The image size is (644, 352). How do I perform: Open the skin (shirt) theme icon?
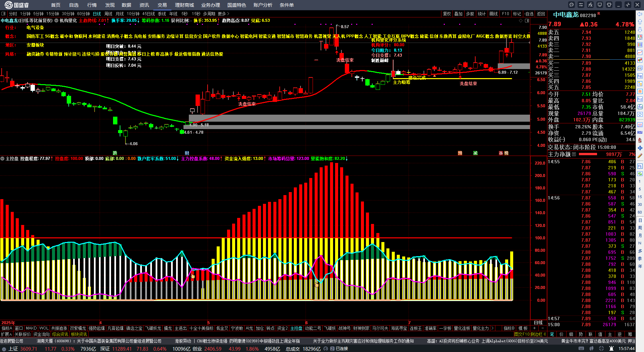point(609,5)
